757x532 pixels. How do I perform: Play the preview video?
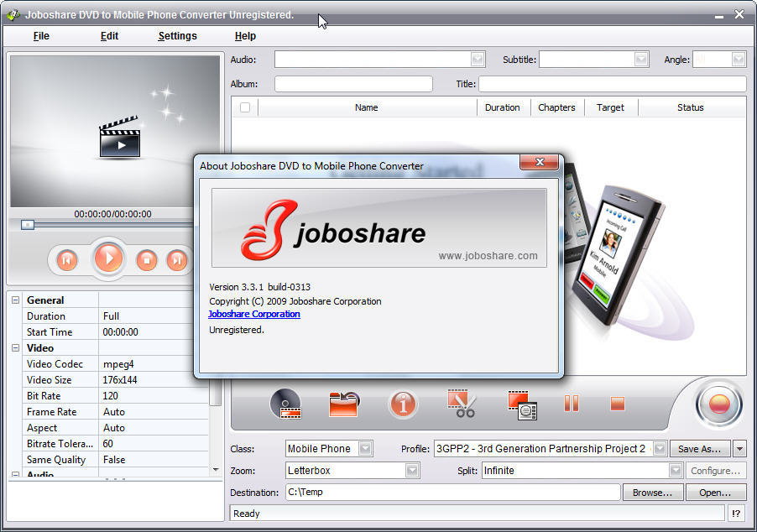point(109,259)
